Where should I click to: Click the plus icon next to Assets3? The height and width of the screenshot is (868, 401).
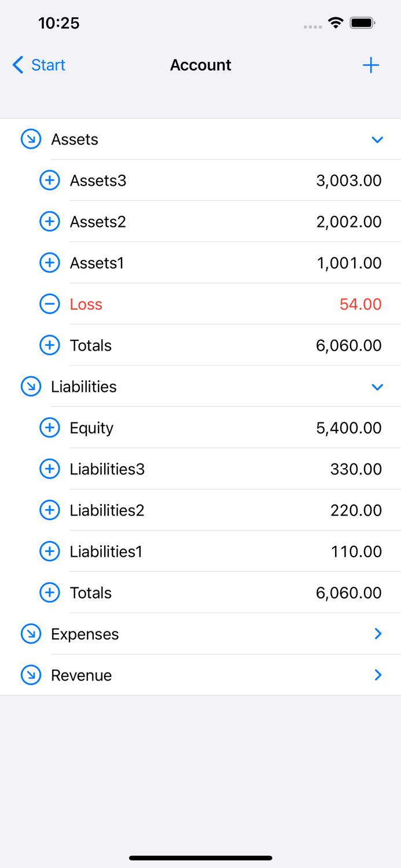coord(50,180)
